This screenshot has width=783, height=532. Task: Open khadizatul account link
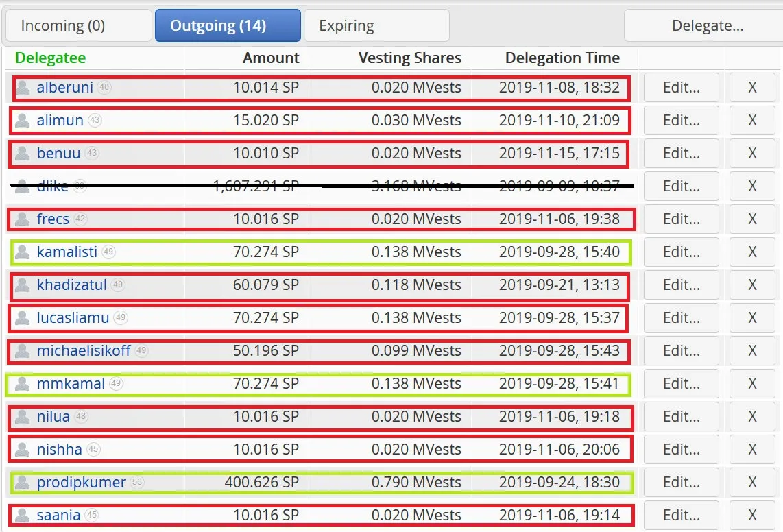click(71, 285)
